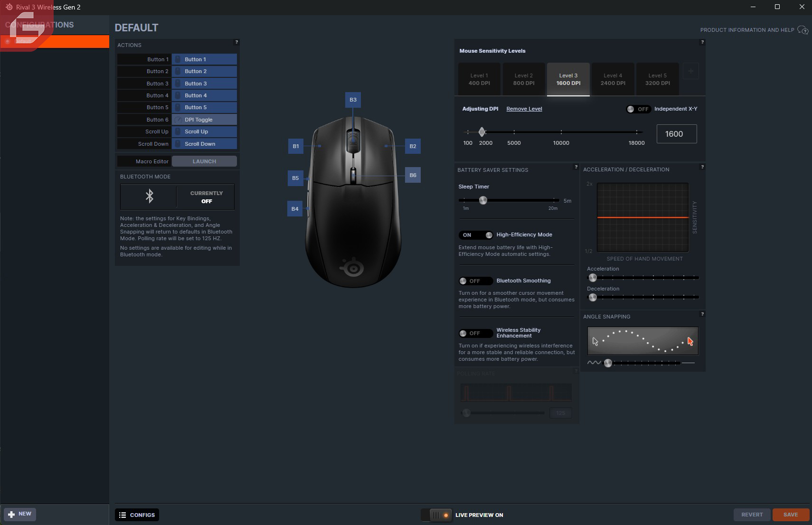Open Button 2 action dropdown

[x=204, y=71]
